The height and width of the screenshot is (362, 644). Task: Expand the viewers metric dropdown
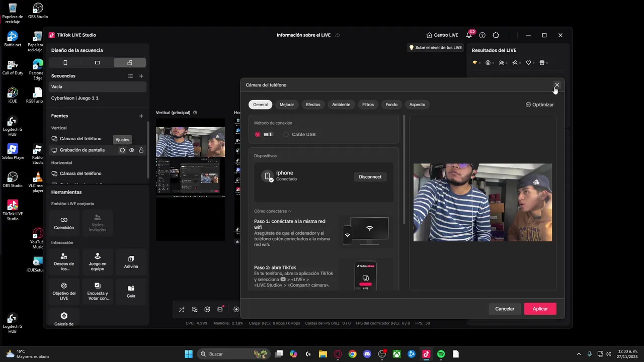tap(503, 63)
